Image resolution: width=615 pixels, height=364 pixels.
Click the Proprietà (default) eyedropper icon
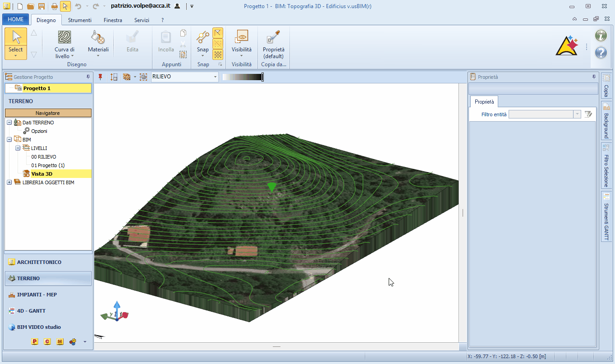pyautogui.click(x=273, y=38)
